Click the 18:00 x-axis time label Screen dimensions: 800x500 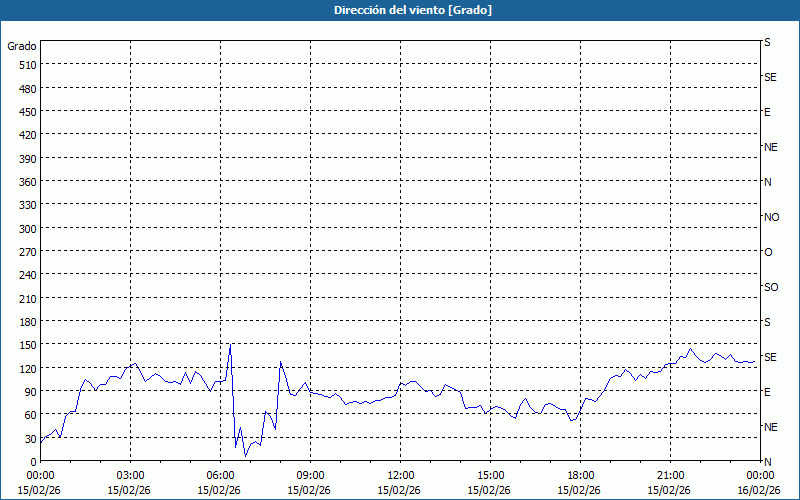coord(580,475)
